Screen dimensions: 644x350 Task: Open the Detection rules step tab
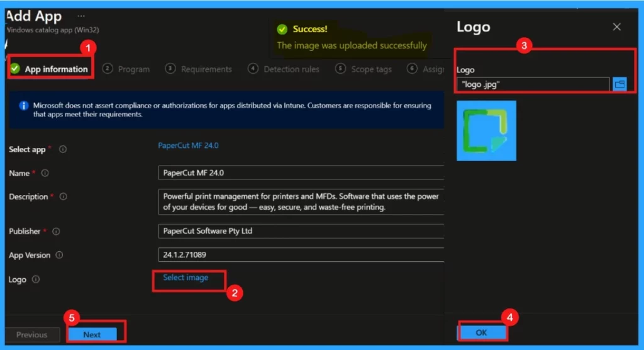click(284, 69)
